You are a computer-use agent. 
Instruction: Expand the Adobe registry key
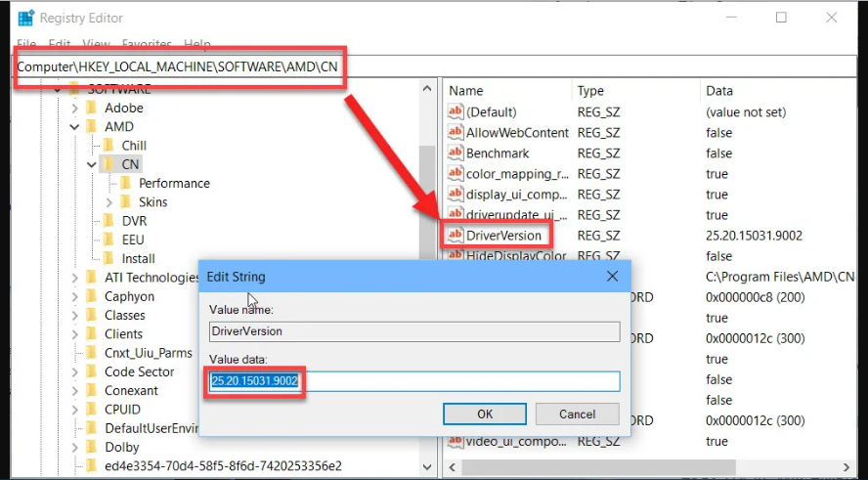(x=74, y=108)
